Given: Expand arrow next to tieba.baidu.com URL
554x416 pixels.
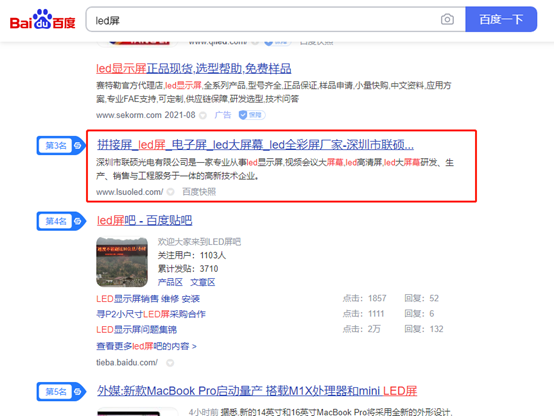Looking at the screenshot, I should [x=170, y=363].
